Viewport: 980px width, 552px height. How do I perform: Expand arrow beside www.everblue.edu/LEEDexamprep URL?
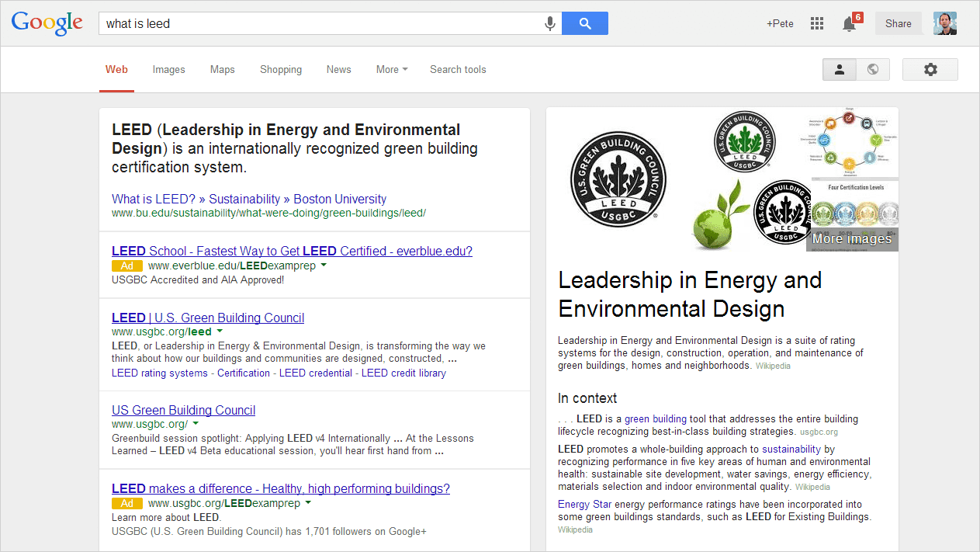coord(324,266)
